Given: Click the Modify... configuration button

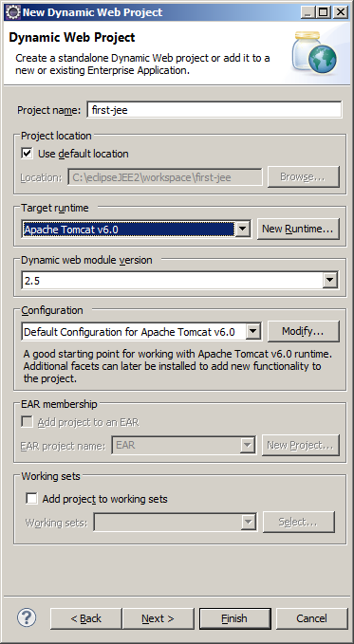Looking at the screenshot, I should (x=304, y=331).
